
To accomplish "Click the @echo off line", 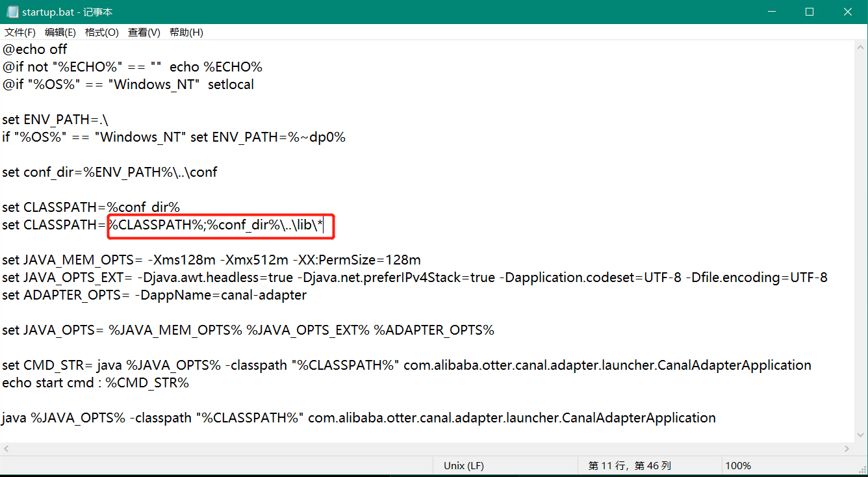I will coord(34,49).
